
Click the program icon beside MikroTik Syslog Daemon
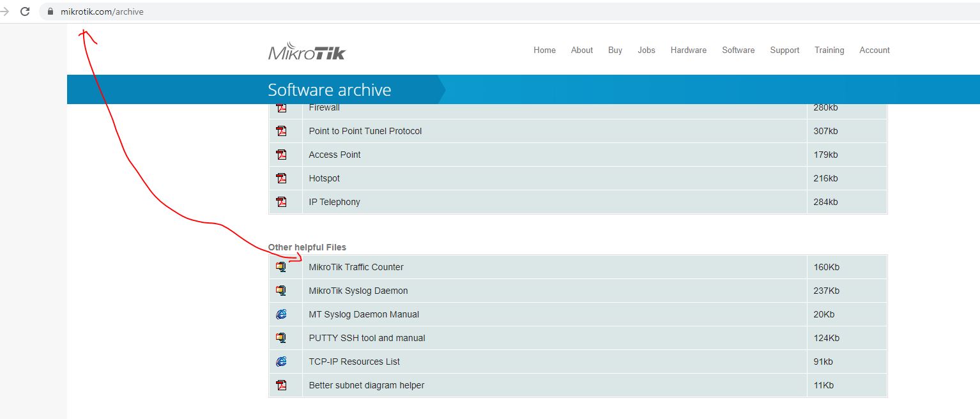(281, 291)
